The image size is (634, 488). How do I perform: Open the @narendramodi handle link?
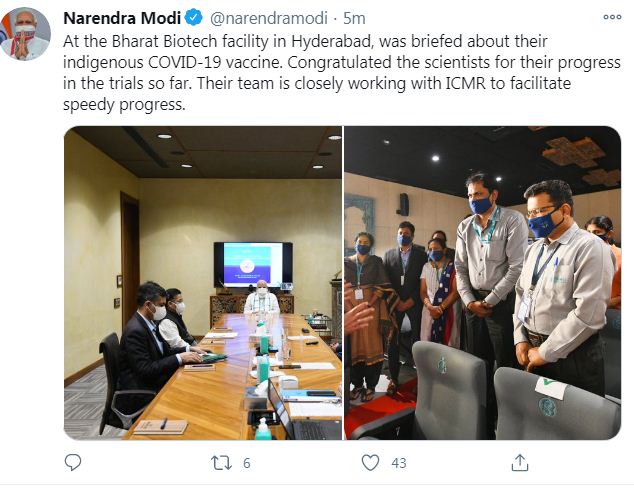(x=268, y=18)
